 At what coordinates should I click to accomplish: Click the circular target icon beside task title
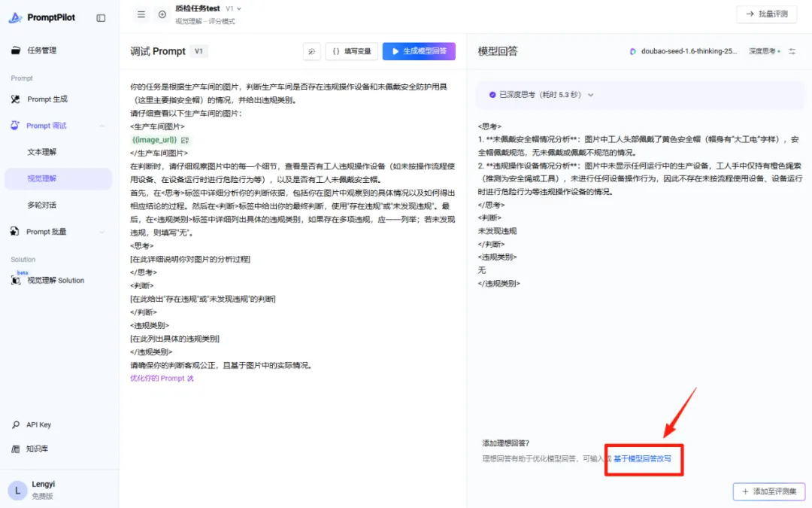[x=162, y=14]
